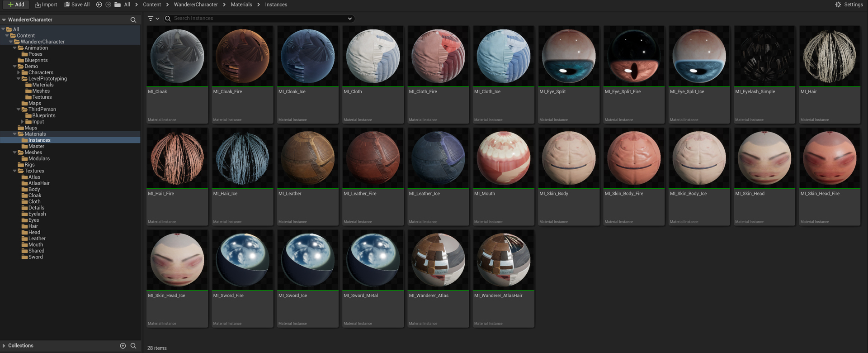Screen dimensions: 868x353
Task: Select the MI_Sword_Metal material thumbnail
Action: 373,260
